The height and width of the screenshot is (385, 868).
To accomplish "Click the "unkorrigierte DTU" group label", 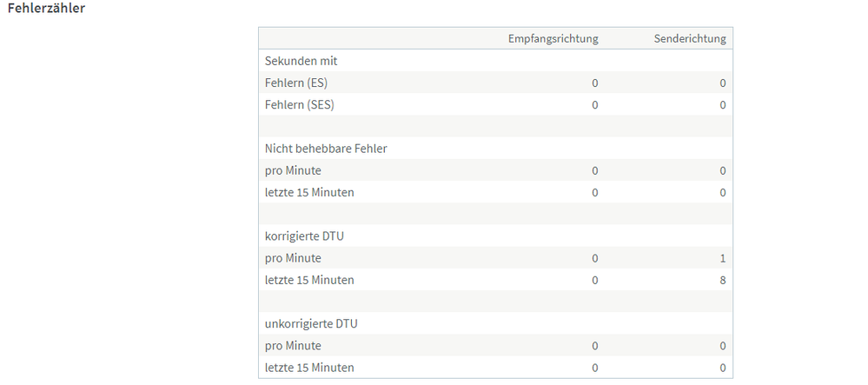I will click(311, 323).
